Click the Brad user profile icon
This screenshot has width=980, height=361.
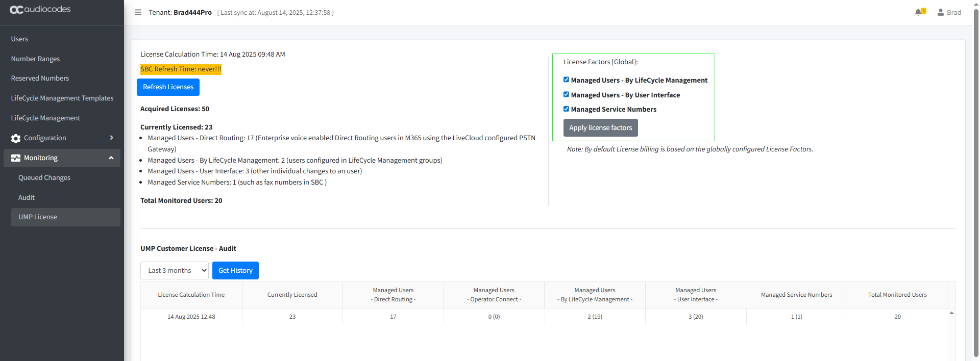pos(941,12)
